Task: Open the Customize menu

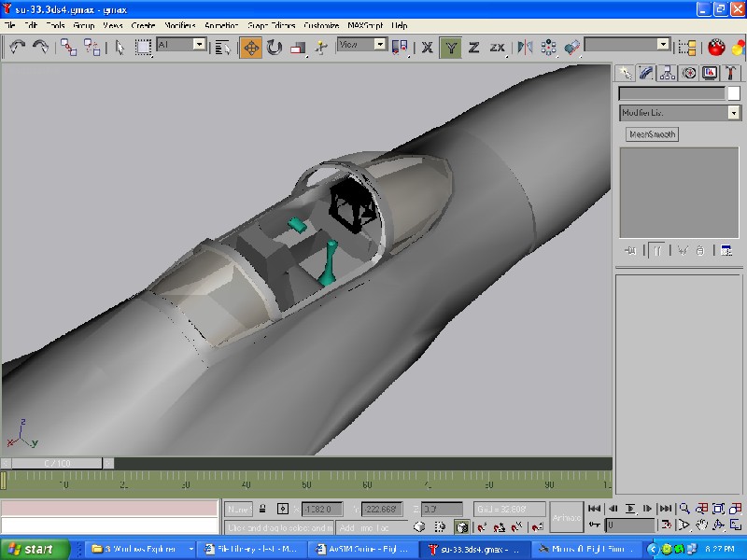Action: click(320, 25)
